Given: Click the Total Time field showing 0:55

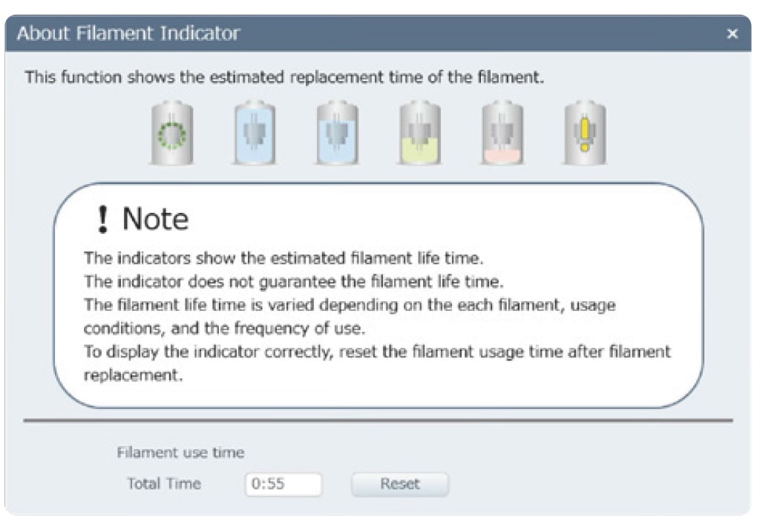Looking at the screenshot, I should point(284,484).
